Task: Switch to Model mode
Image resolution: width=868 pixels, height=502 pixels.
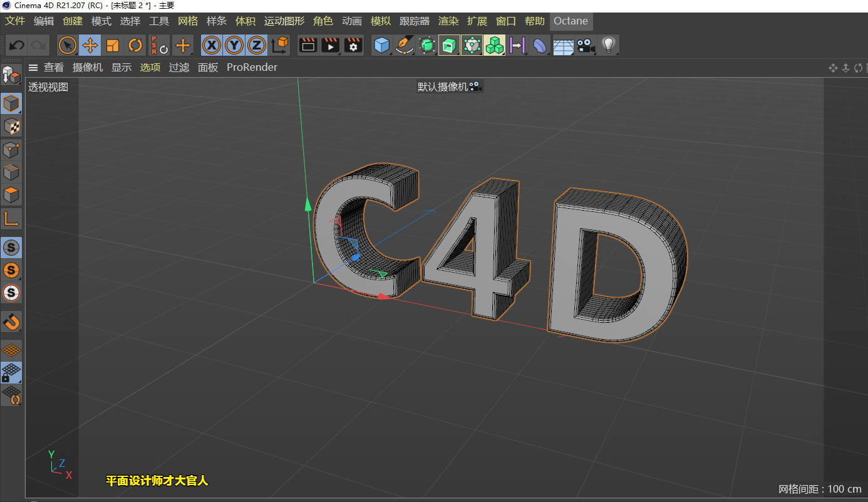Action: pyautogui.click(x=11, y=103)
